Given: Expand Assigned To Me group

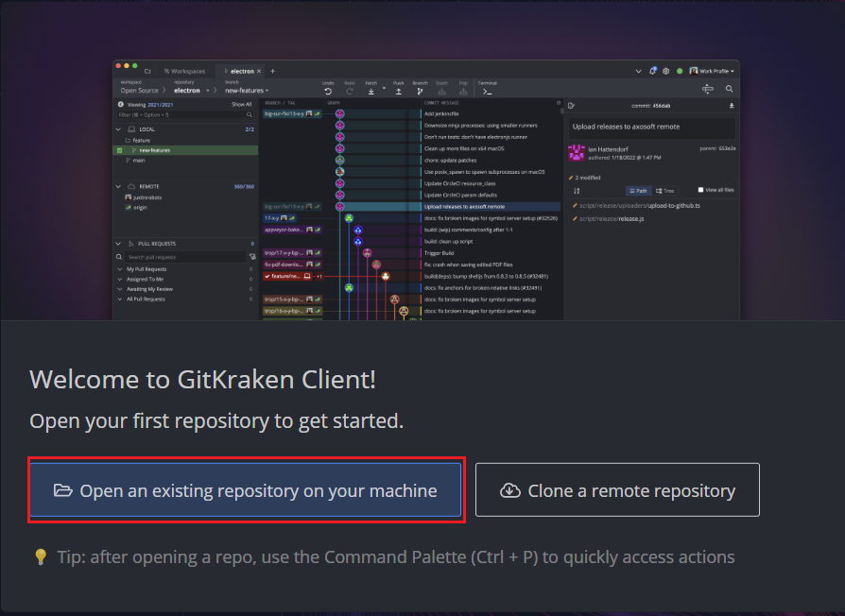Looking at the screenshot, I should pos(120,279).
